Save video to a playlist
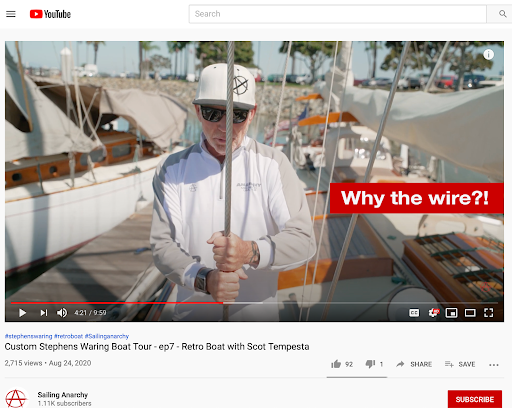 (x=460, y=364)
